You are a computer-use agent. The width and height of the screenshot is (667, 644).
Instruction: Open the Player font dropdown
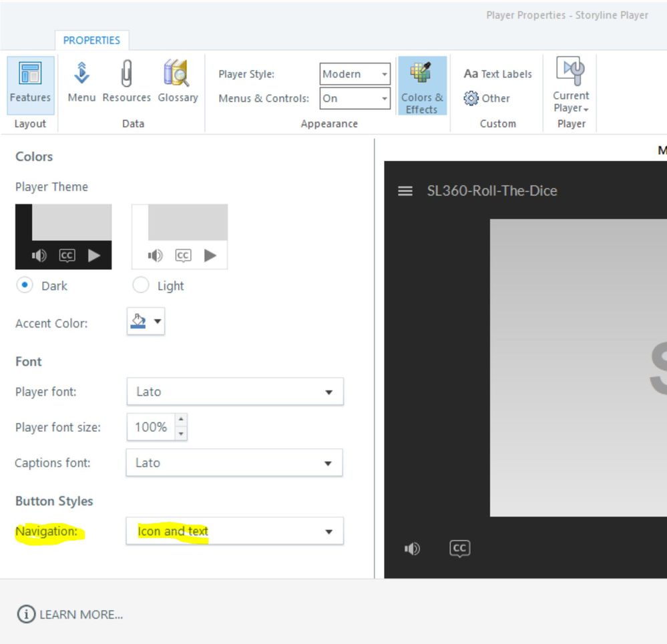[x=235, y=392]
